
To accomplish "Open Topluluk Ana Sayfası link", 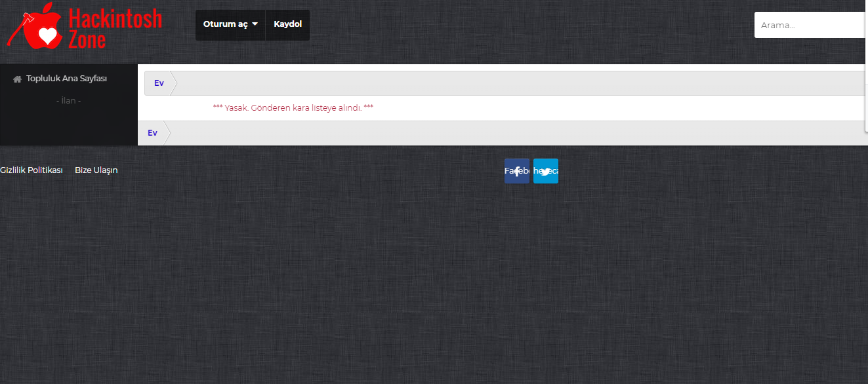I will coord(66,79).
